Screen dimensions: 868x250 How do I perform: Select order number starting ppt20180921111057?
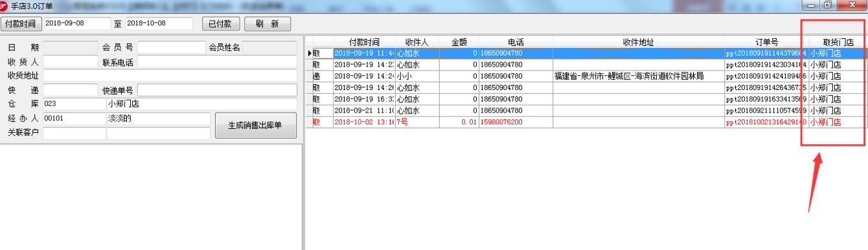766,111
